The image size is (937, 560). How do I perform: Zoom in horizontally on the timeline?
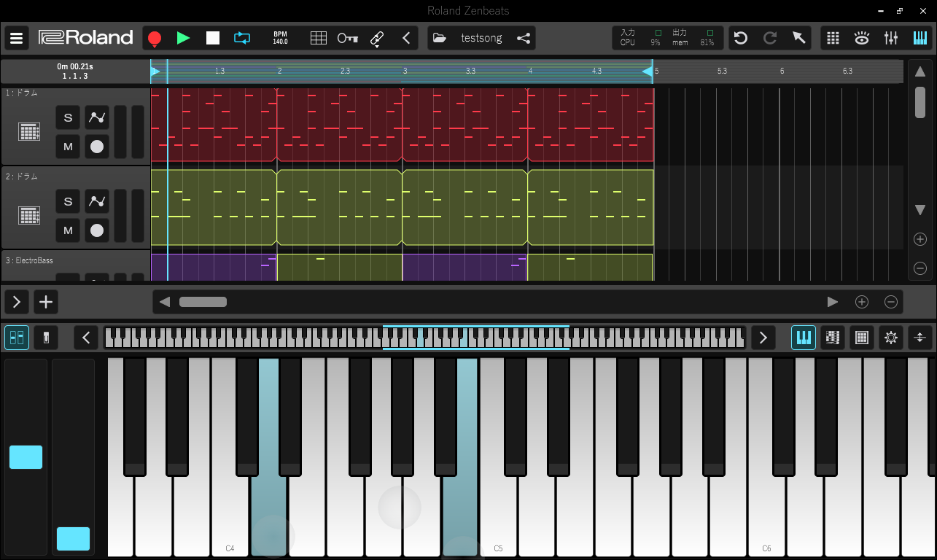tap(862, 302)
